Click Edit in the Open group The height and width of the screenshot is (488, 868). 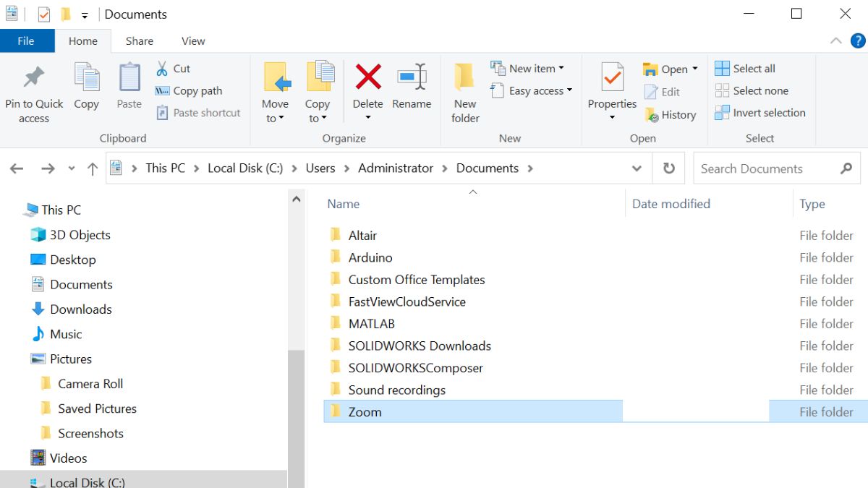[x=663, y=92]
